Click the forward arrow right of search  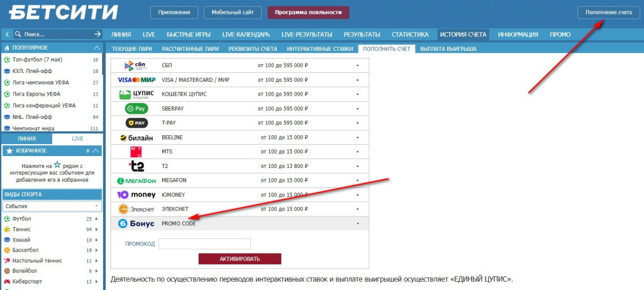97,34
